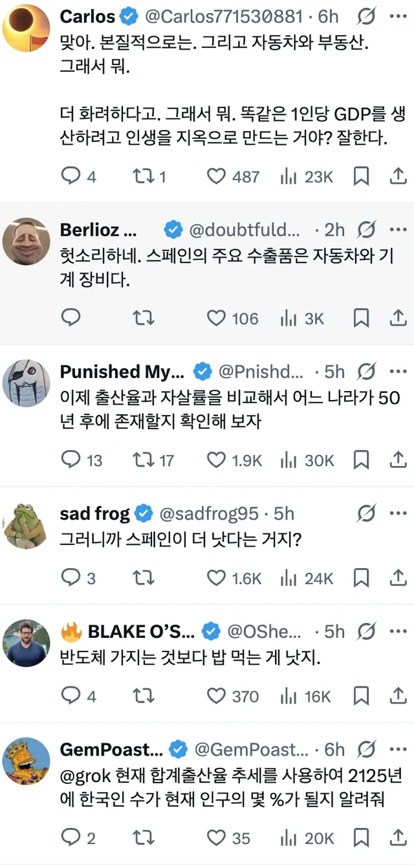Viewport: 414px width, 868px height.
Task: Reply to Carlos's post
Action: 71,176
